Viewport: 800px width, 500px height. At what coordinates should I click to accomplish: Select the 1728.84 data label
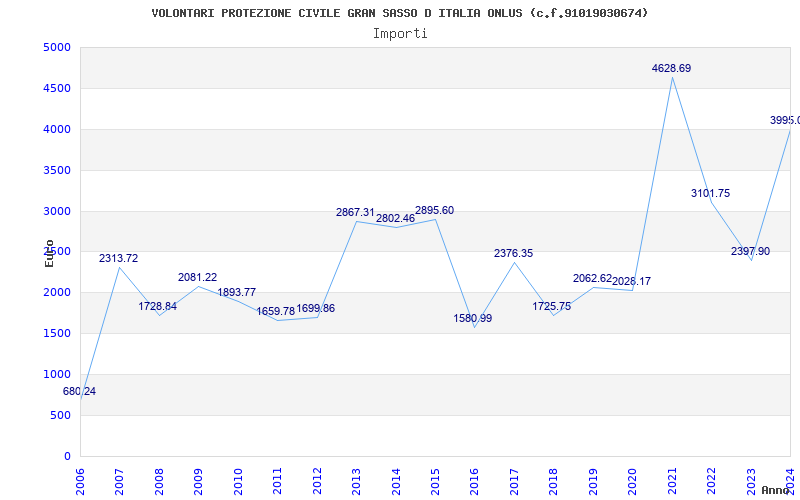(x=158, y=307)
